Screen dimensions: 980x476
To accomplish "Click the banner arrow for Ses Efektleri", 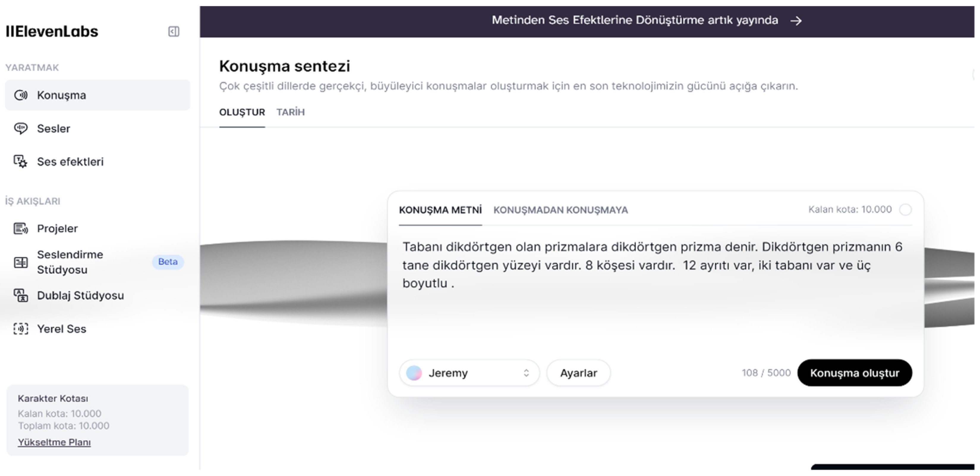I will coord(796,21).
